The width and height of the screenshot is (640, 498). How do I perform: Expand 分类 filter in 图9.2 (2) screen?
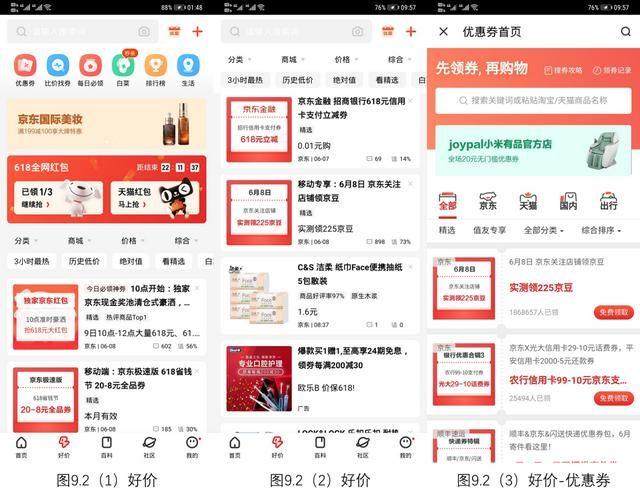point(239,60)
